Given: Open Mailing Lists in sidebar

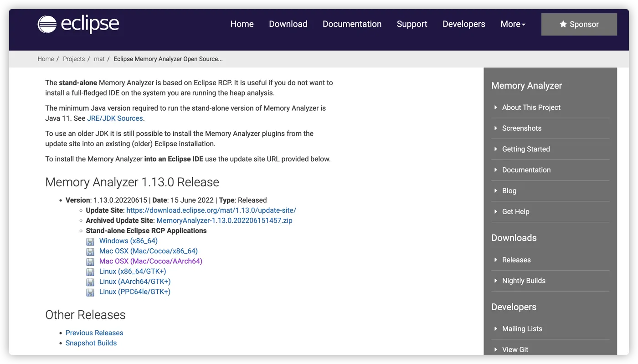Looking at the screenshot, I should (522, 329).
